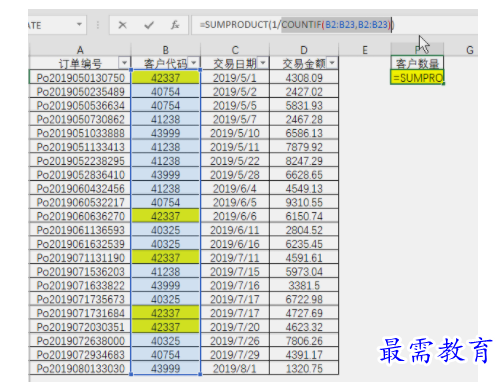Select column C header
Image resolution: width=501 pixels, height=382 pixels.
tap(235, 50)
